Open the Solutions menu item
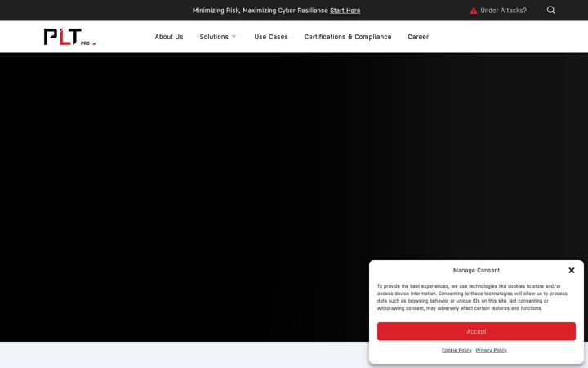The height and width of the screenshot is (368, 588). pyautogui.click(x=214, y=37)
